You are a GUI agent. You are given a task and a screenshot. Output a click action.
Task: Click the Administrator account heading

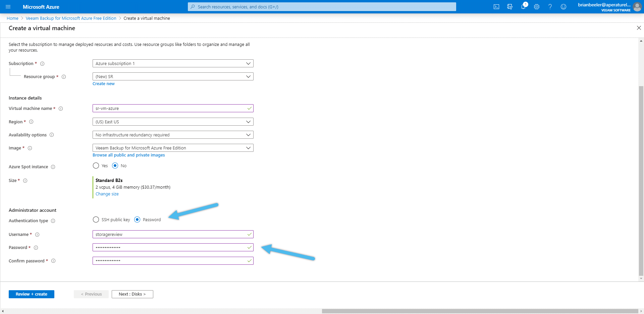[33, 210]
